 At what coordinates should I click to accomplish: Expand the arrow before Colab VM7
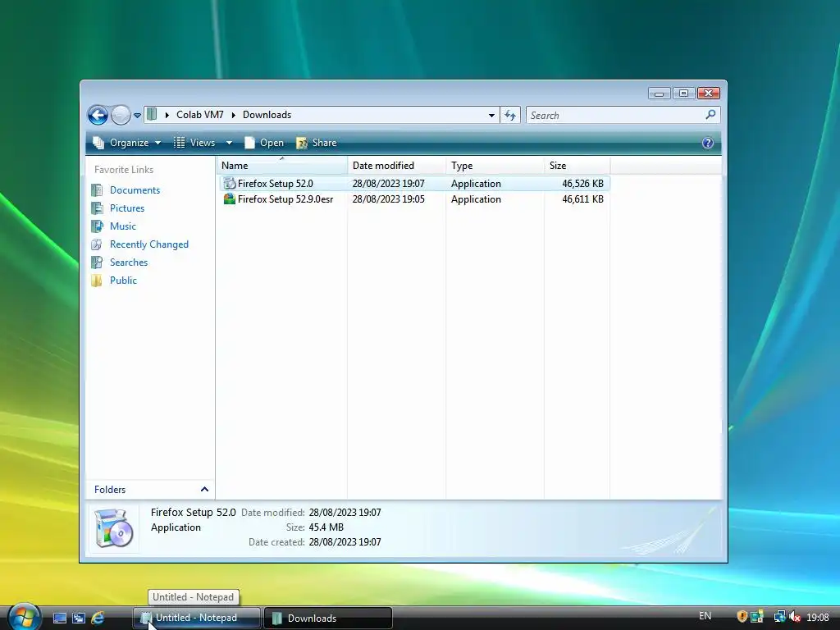click(x=167, y=115)
